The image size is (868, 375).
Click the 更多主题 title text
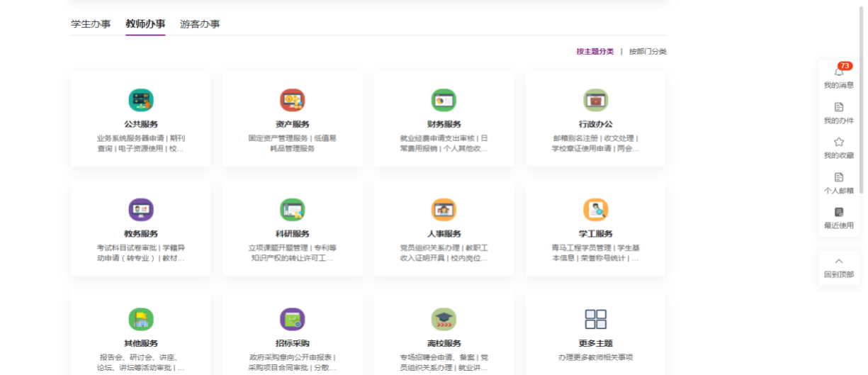tap(595, 343)
